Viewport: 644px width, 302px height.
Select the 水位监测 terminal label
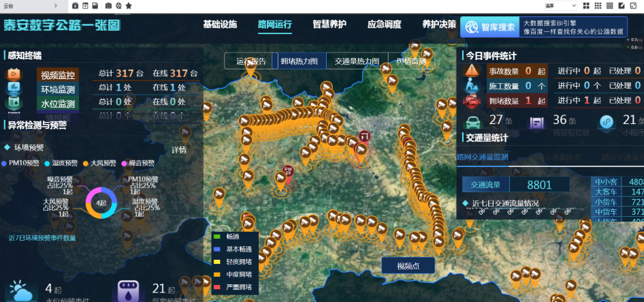click(x=58, y=103)
